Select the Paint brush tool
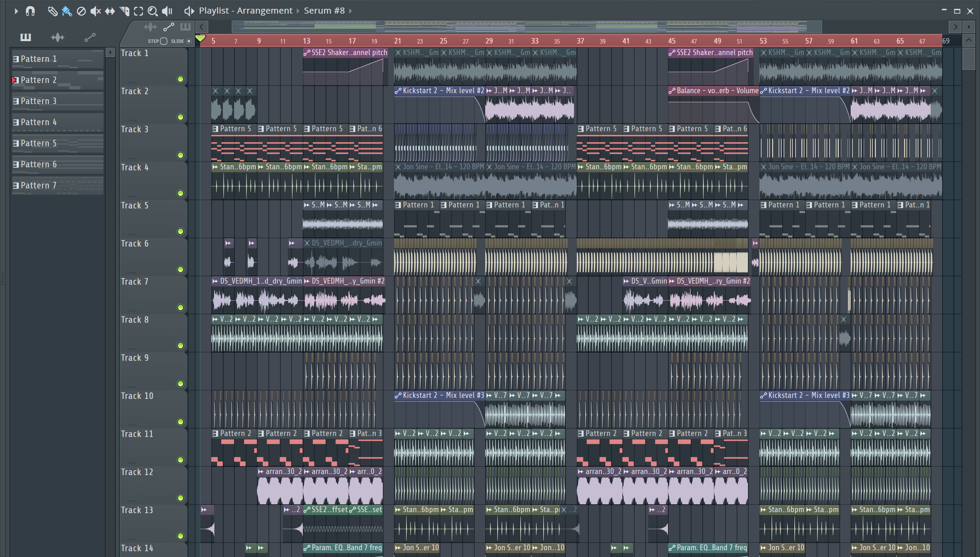The height and width of the screenshot is (557, 980). [67, 11]
